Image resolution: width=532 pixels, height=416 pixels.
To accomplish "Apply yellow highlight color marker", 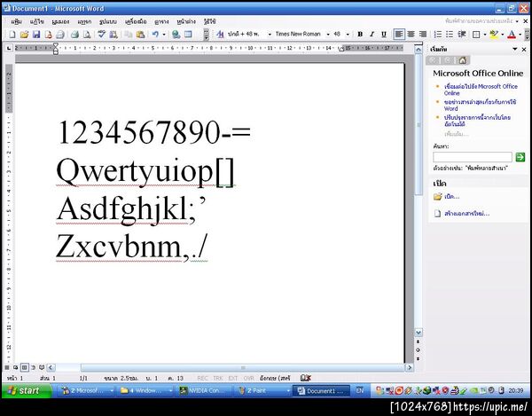I will (495, 35).
